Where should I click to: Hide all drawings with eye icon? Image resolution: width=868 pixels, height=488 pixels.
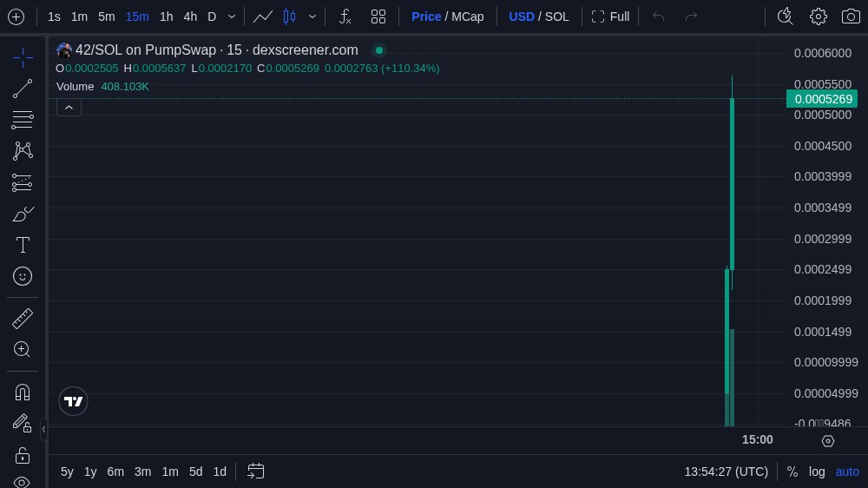pyautogui.click(x=23, y=481)
